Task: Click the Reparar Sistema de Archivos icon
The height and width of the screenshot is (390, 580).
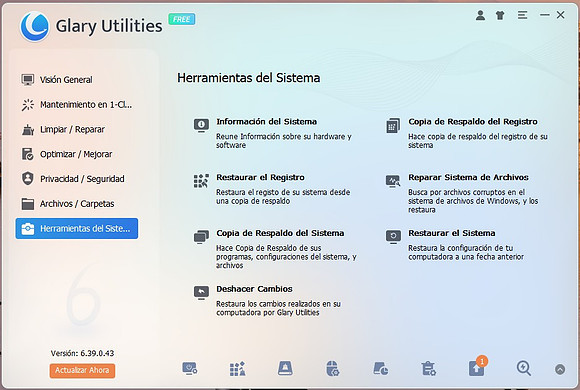Action: coord(393,181)
